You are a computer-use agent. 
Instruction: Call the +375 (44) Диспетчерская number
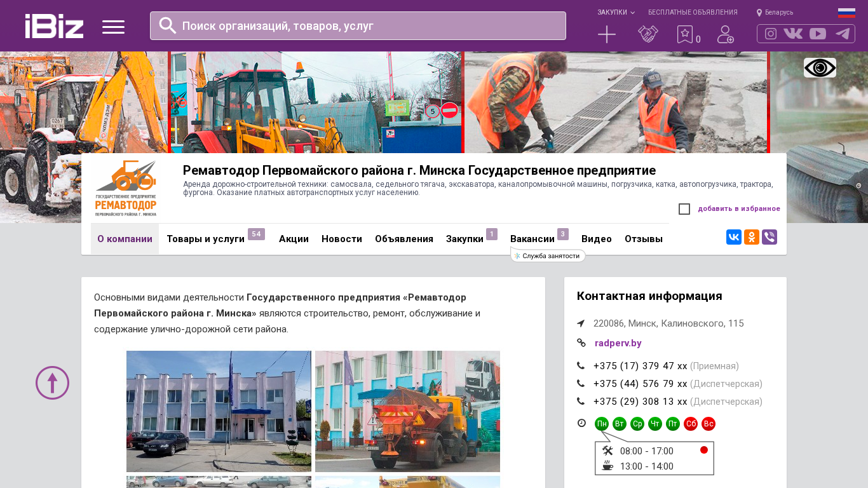click(641, 384)
